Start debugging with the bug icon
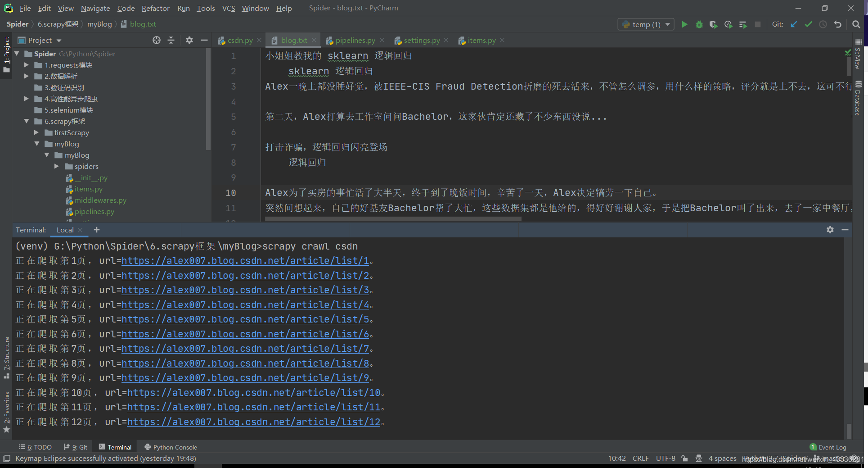 coord(699,24)
